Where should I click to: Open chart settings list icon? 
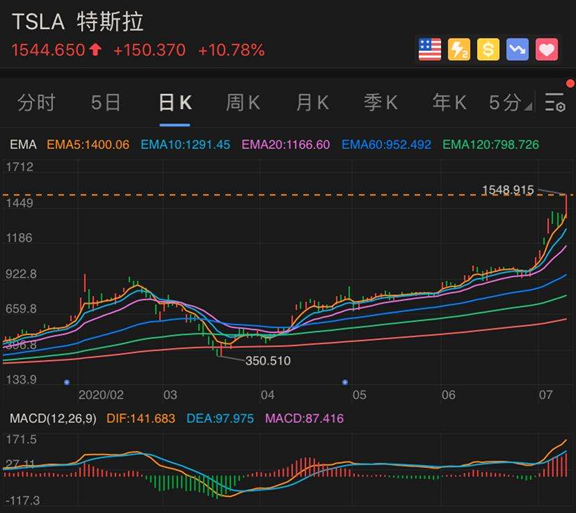pos(555,102)
